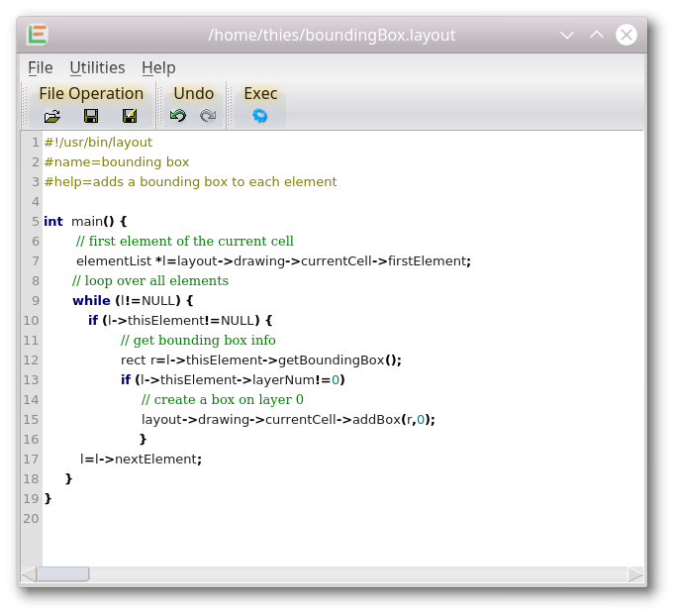Click the line '#!/usr/bin/layout'
Image resolution: width=676 pixels, height=616 pixels.
coord(98,143)
